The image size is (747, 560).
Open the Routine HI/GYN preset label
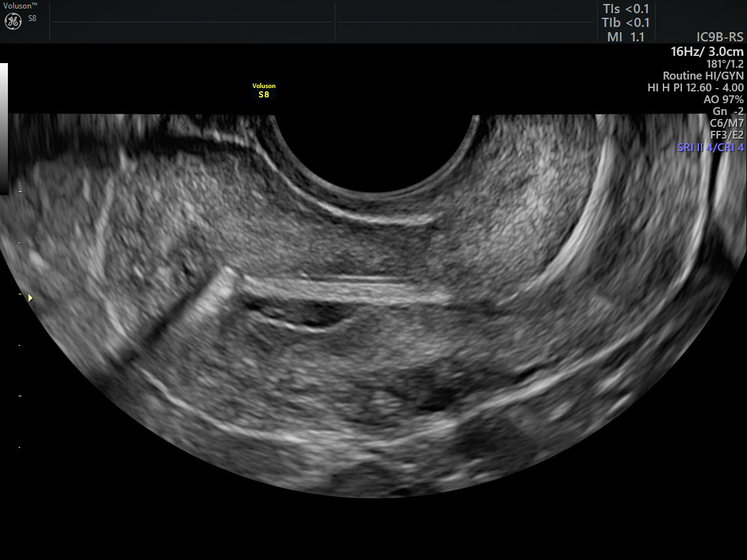(x=703, y=76)
